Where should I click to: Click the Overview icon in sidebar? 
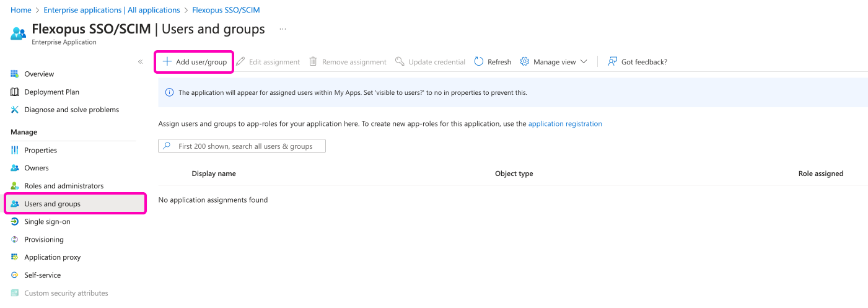(15, 74)
